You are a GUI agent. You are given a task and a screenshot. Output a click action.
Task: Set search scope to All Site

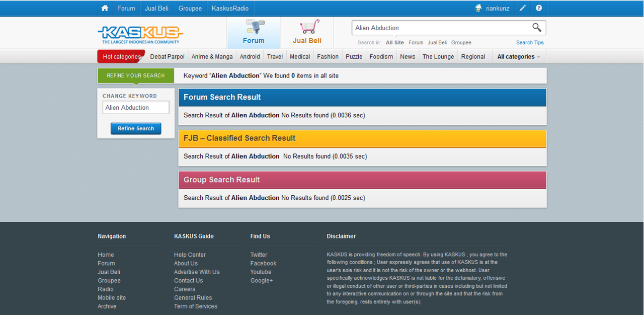click(395, 43)
